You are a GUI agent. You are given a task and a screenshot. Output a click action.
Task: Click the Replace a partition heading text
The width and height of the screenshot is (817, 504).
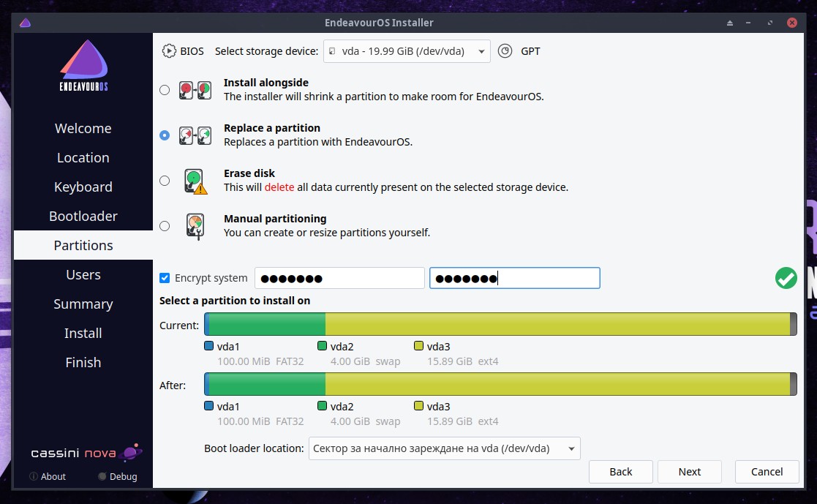coord(272,128)
